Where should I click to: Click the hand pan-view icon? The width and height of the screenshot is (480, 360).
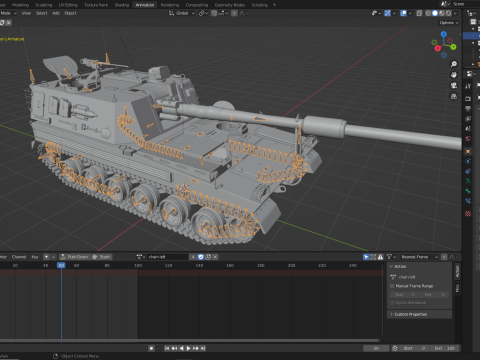(x=454, y=75)
